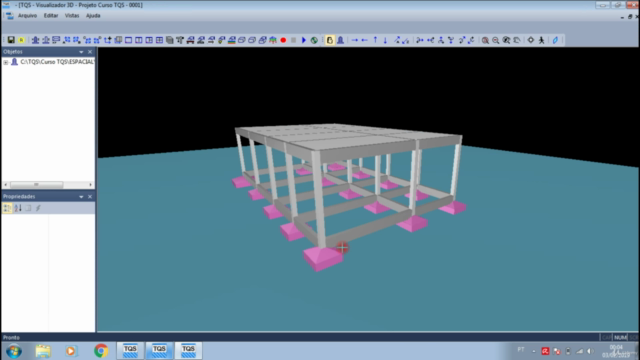Move camera up with up-arrow icon
Image resolution: width=640 pixels, height=360 pixels.
click(375, 40)
